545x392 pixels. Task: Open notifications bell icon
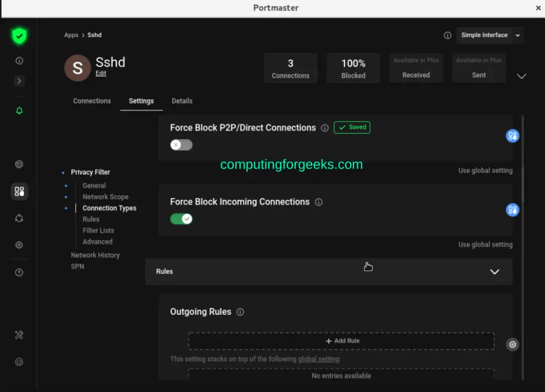pos(19,111)
